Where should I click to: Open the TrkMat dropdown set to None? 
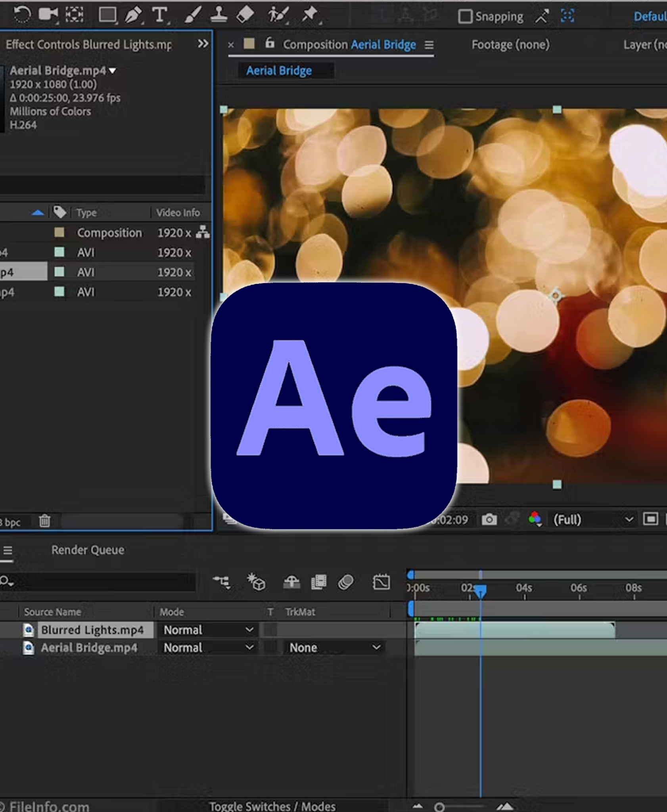pyautogui.click(x=335, y=647)
